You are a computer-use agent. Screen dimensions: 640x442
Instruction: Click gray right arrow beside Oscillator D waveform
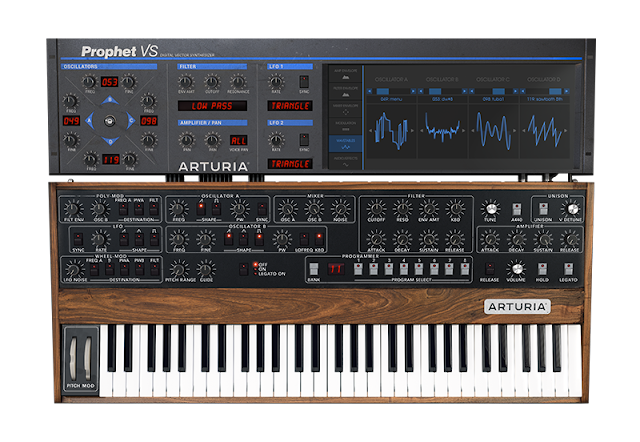(566, 131)
